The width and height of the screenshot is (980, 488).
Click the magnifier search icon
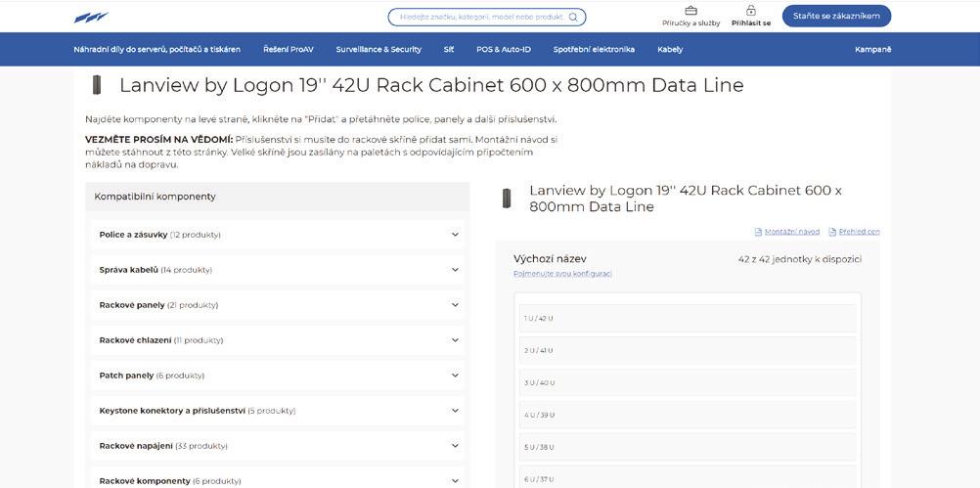pyautogui.click(x=572, y=17)
